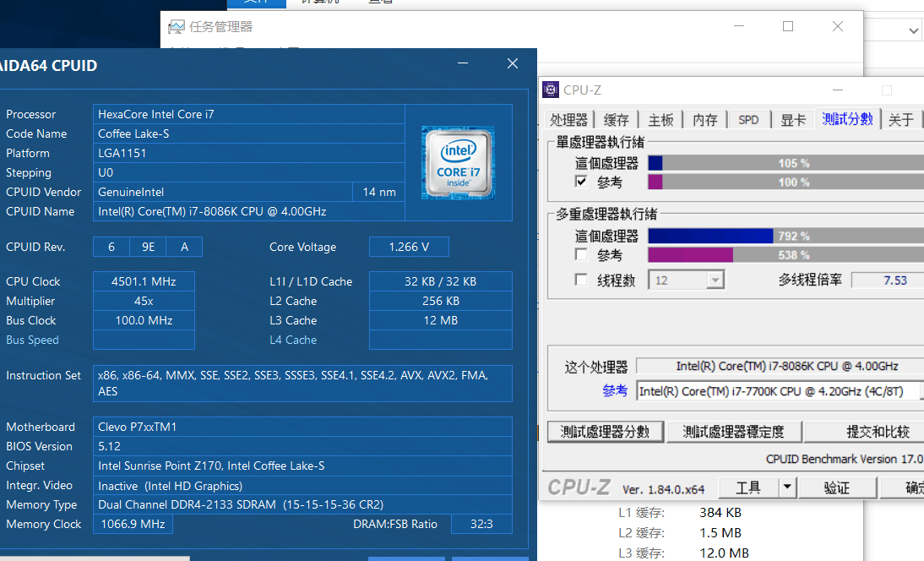Minimize the AIDA64 CPUID window
This screenshot has height=561, width=924.
coord(463,63)
